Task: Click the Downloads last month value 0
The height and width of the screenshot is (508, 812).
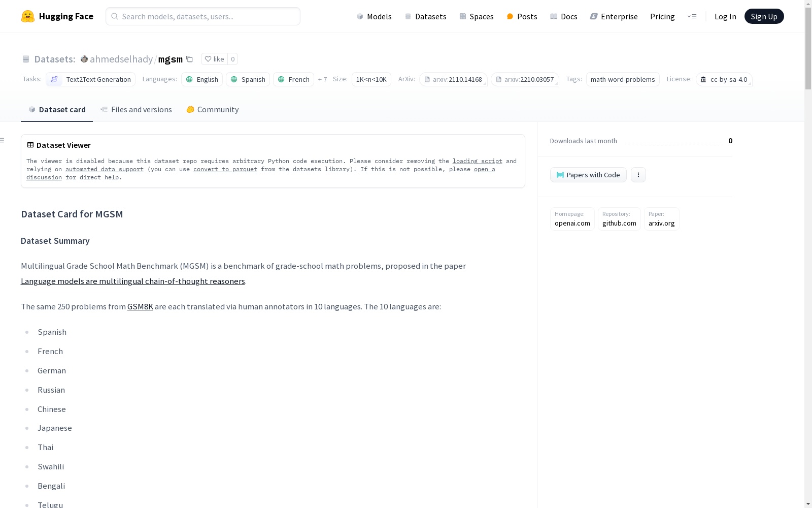Action: pos(730,141)
